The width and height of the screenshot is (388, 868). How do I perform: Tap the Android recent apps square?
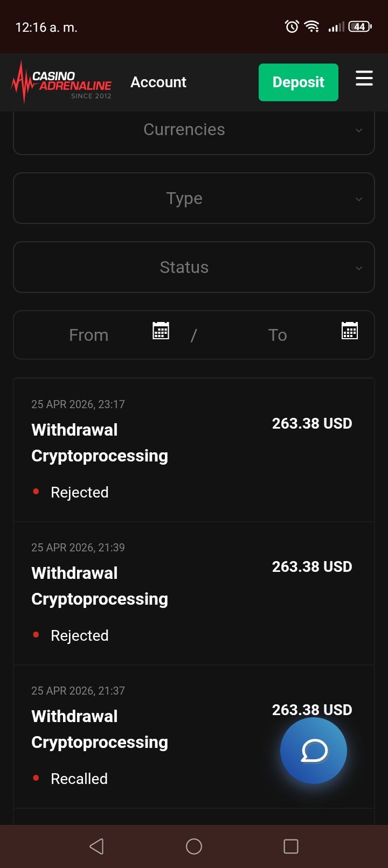pyautogui.click(x=291, y=846)
